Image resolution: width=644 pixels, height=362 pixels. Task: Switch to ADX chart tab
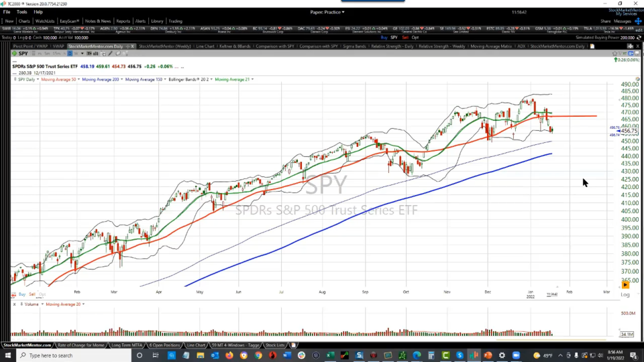click(521, 46)
